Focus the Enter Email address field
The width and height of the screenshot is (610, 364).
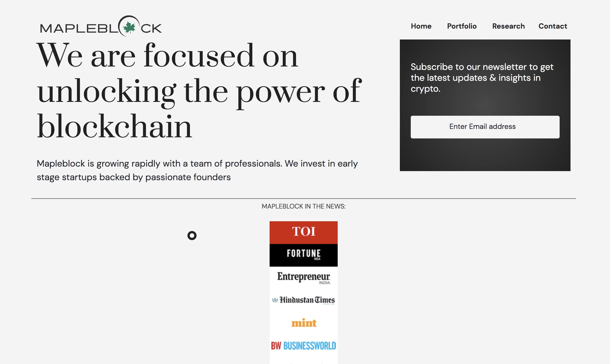(x=485, y=127)
